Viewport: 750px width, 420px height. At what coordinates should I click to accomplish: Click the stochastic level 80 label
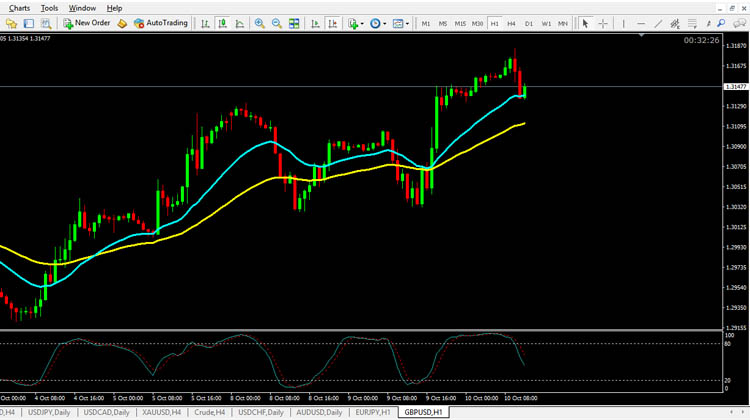(728, 344)
